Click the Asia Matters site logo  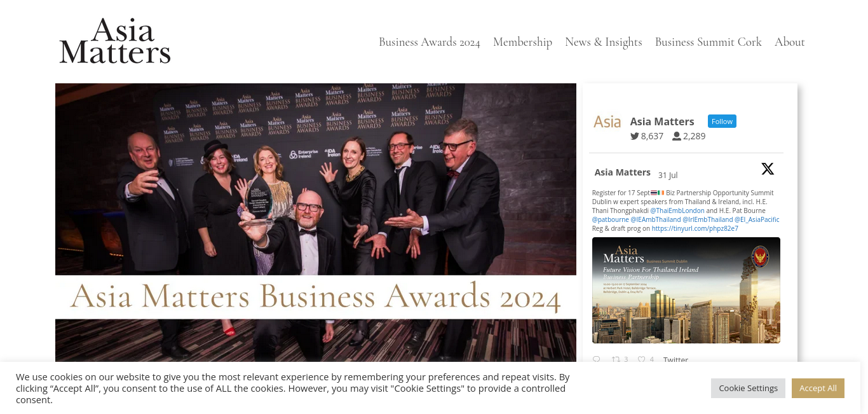pos(115,41)
